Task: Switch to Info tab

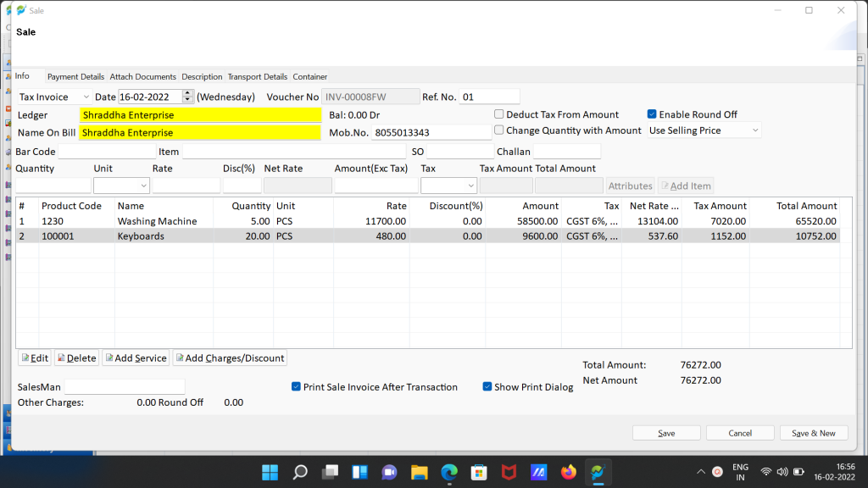Action: pos(22,76)
